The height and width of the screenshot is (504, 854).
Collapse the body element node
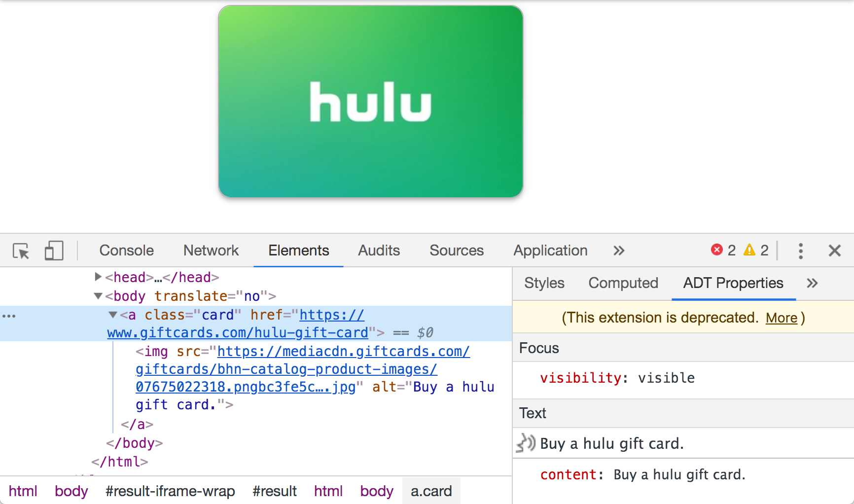[98, 296]
